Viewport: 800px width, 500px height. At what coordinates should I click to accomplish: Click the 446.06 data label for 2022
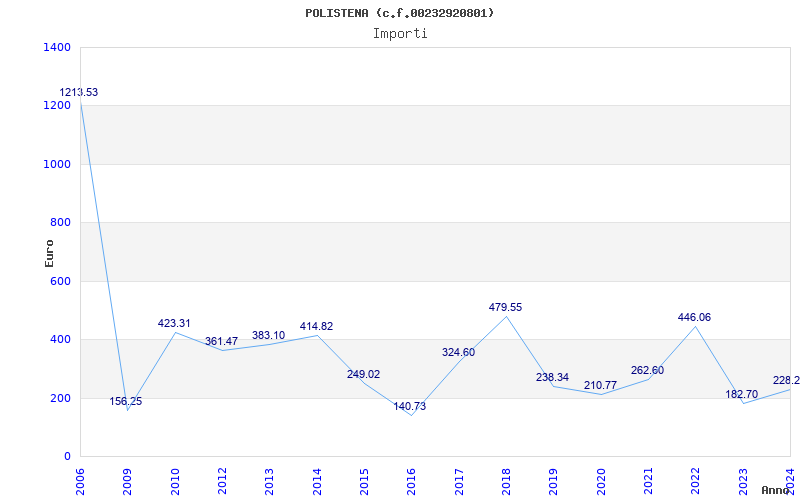pyautogui.click(x=694, y=318)
